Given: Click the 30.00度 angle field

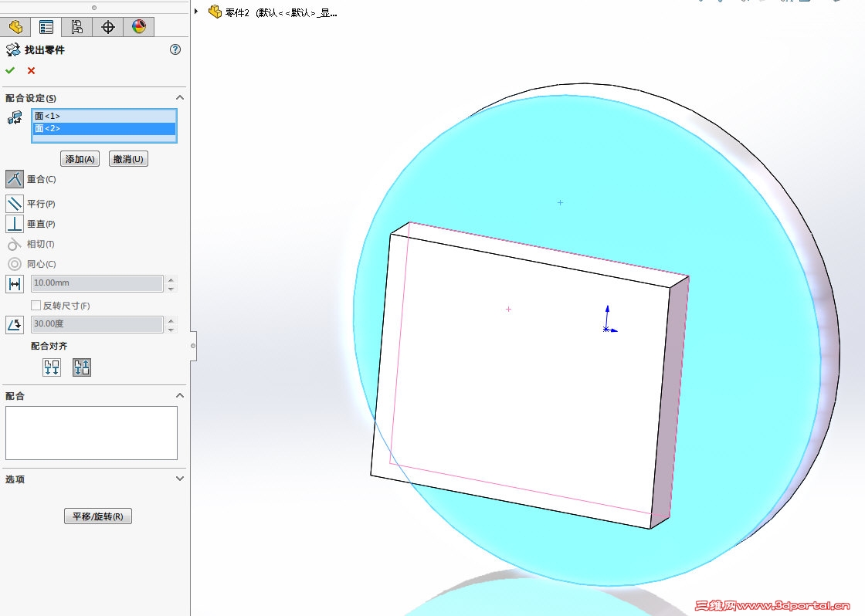Looking at the screenshot, I should 97,323.
